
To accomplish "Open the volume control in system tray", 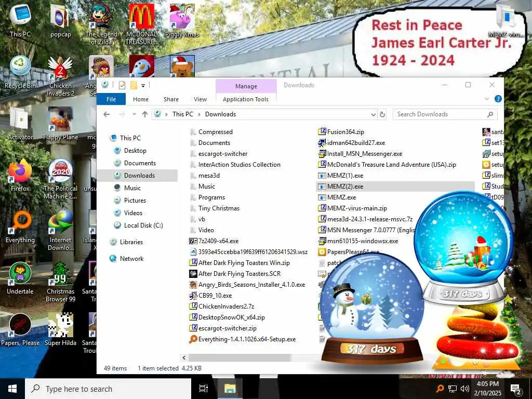I will pyautogui.click(x=465, y=389).
